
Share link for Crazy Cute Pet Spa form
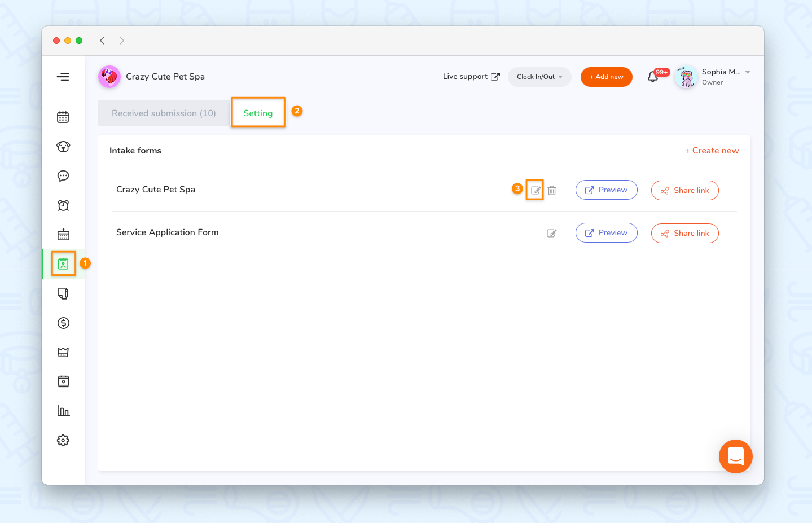pos(685,191)
